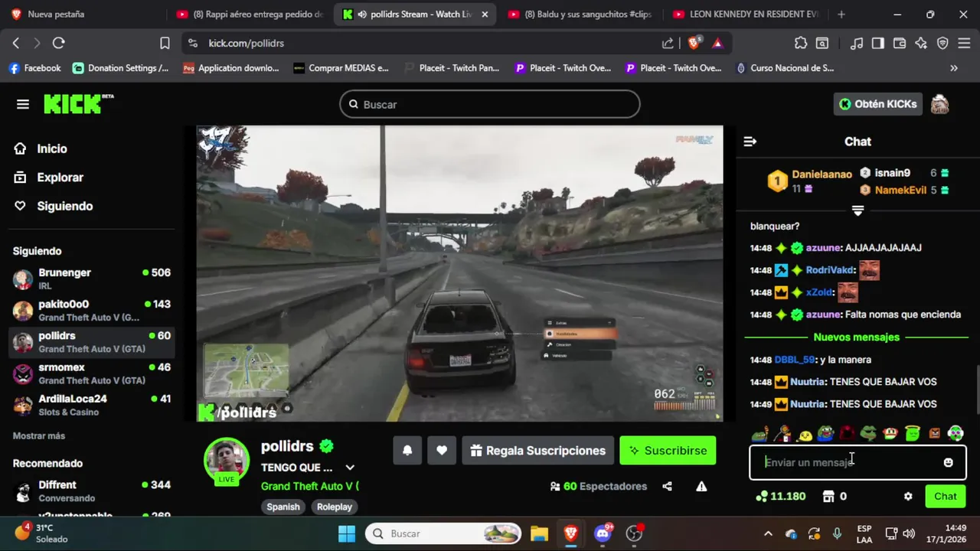Viewport: 980px width, 551px height.
Task: Open Brave Wallet icon
Action: click(x=900, y=44)
